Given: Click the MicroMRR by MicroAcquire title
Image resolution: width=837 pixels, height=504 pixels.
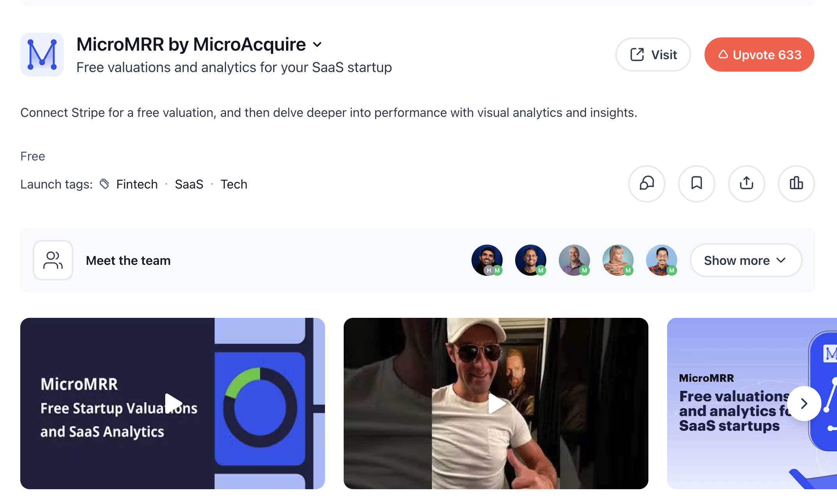Looking at the screenshot, I should click(191, 44).
